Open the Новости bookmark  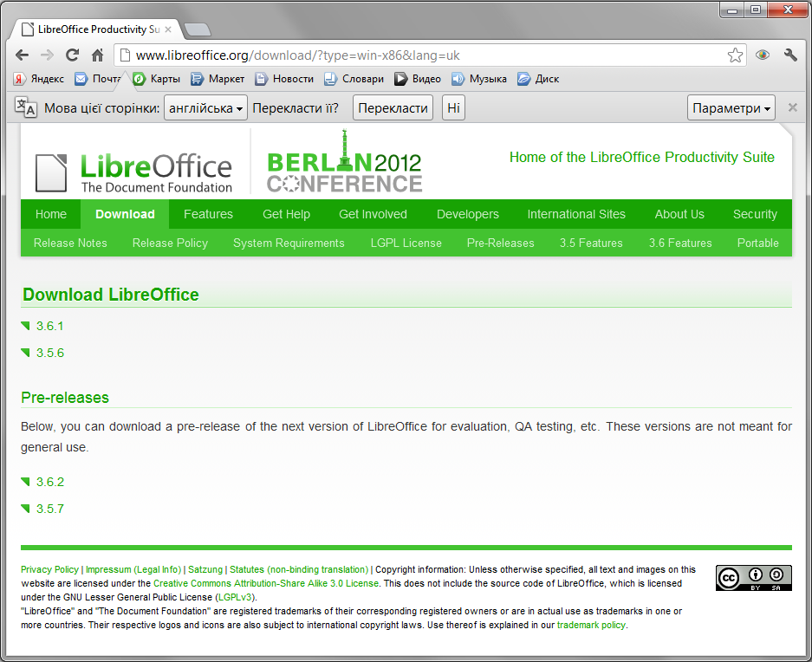tap(284, 79)
